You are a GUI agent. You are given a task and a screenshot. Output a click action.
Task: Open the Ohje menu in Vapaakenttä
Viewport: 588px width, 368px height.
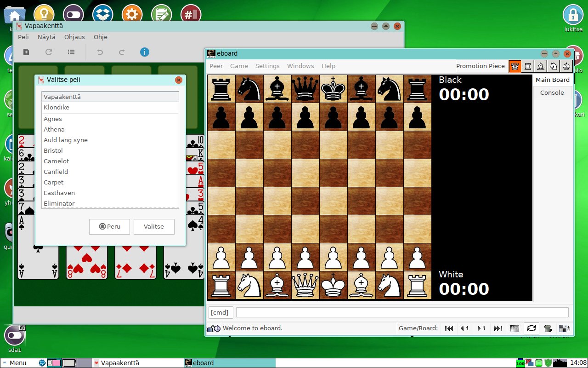tap(101, 37)
